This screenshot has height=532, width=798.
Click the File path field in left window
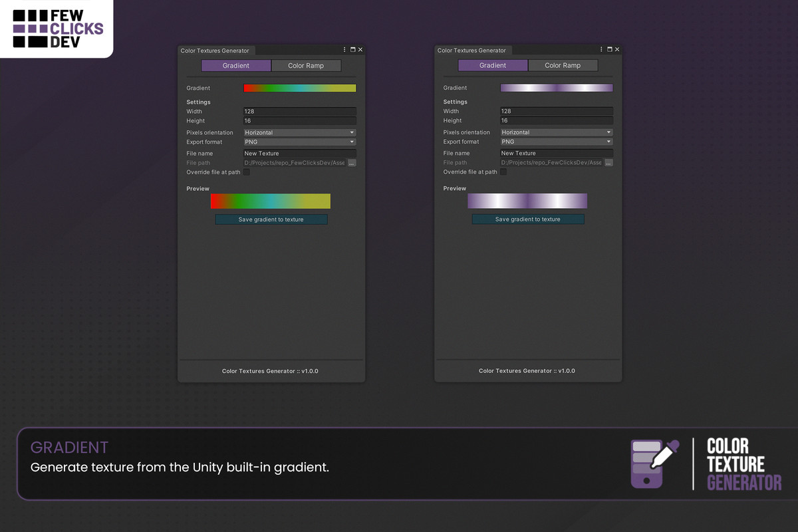pyautogui.click(x=295, y=163)
